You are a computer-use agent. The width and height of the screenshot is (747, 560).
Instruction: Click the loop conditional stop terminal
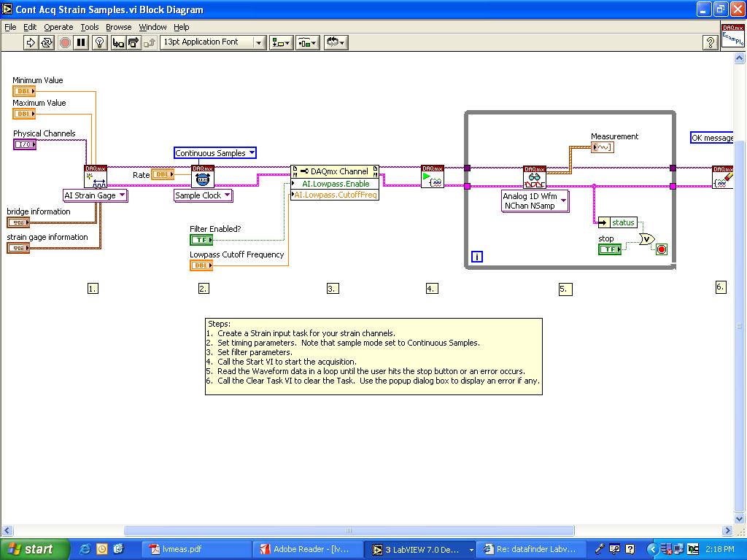tap(661, 249)
